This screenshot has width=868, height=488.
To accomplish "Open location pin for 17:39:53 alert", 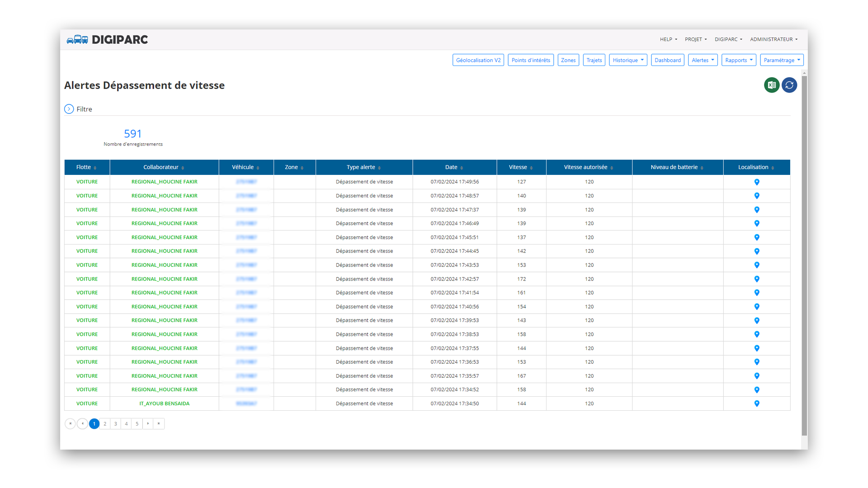I will [757, 320].
